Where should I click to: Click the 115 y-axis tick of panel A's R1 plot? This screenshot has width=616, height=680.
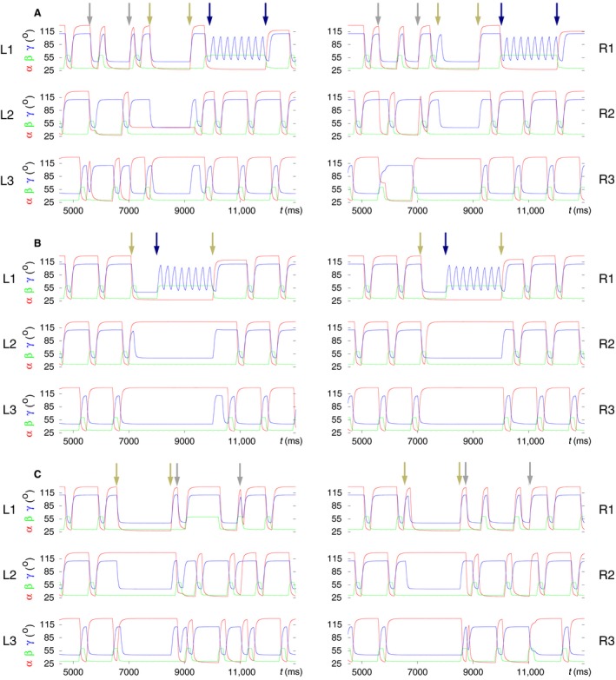click(336, 31)
